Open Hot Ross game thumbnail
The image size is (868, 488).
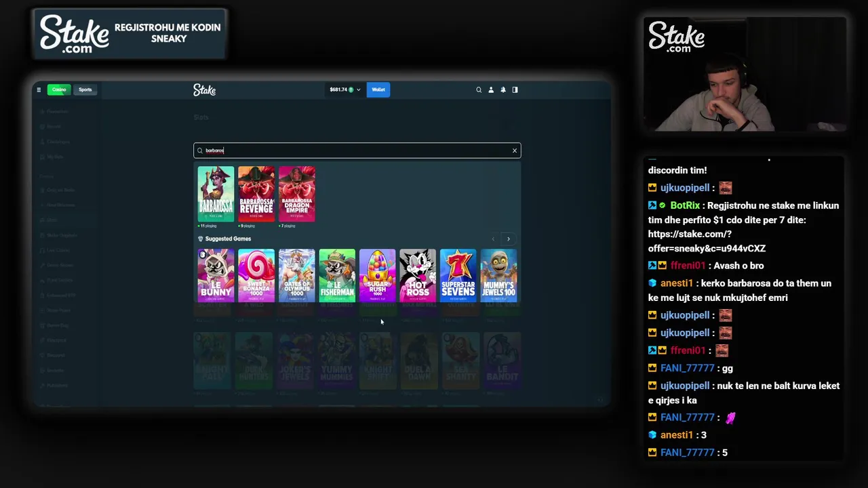pyautogui.click(x=418, y=275)
